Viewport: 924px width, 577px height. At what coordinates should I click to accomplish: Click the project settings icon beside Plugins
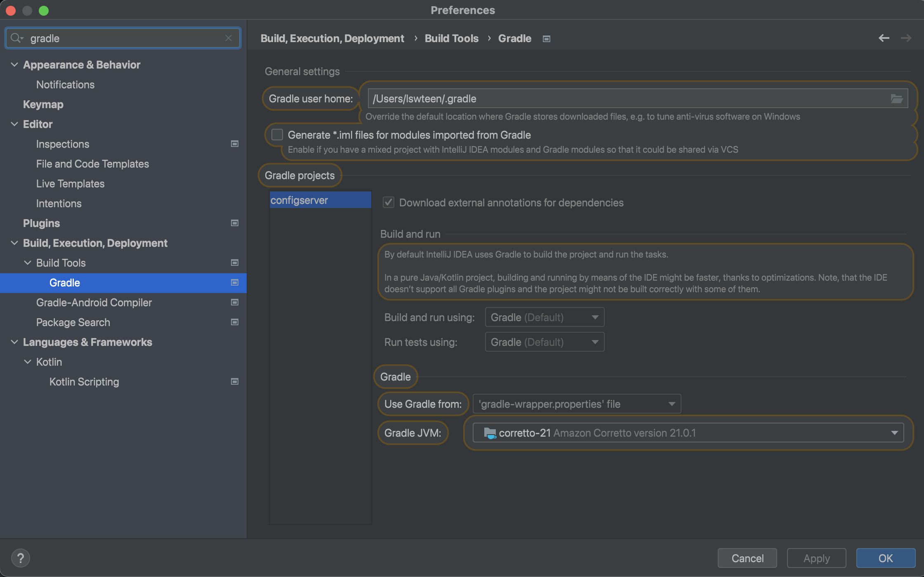coord(234,223)
